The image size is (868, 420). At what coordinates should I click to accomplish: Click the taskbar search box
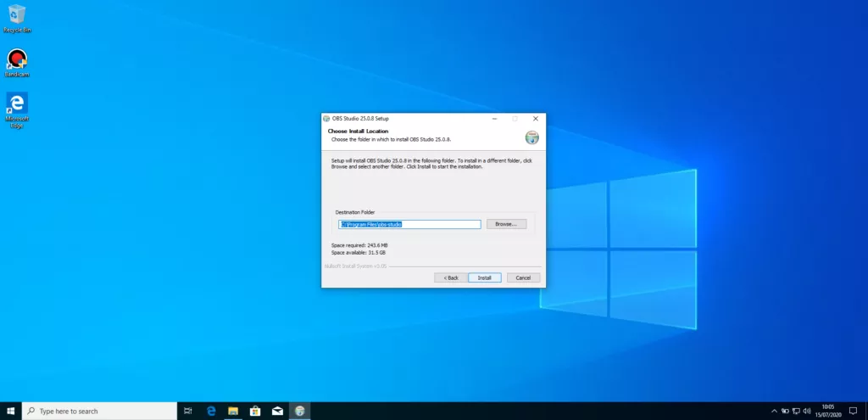point(99,411)
